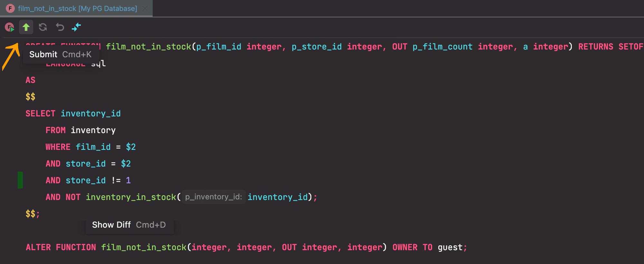Click the Submit Cmd+K tooltip
The height and width of the screenshot is (264, 644).
coord(60,54)
